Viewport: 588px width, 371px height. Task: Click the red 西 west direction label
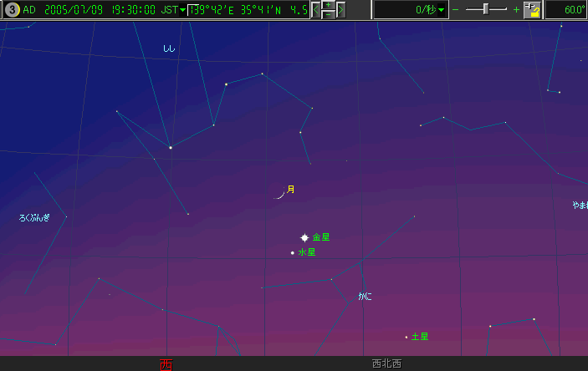[x=166, y=364]
